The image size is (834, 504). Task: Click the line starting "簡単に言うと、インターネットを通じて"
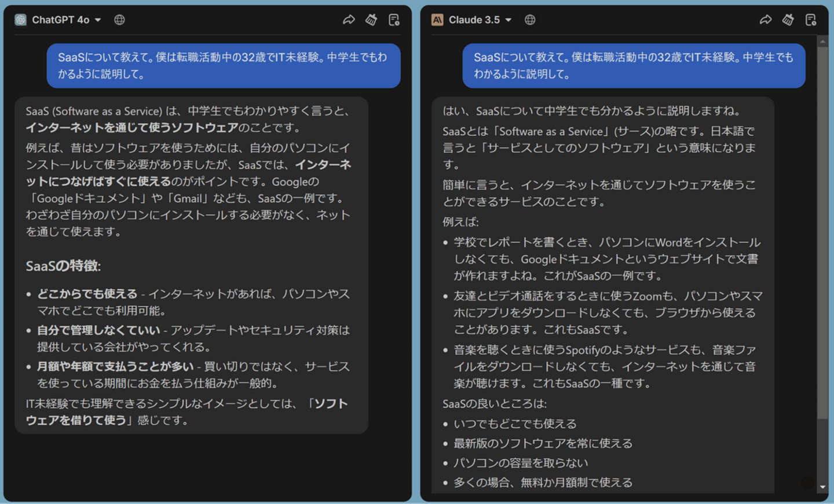pos(599,193)
